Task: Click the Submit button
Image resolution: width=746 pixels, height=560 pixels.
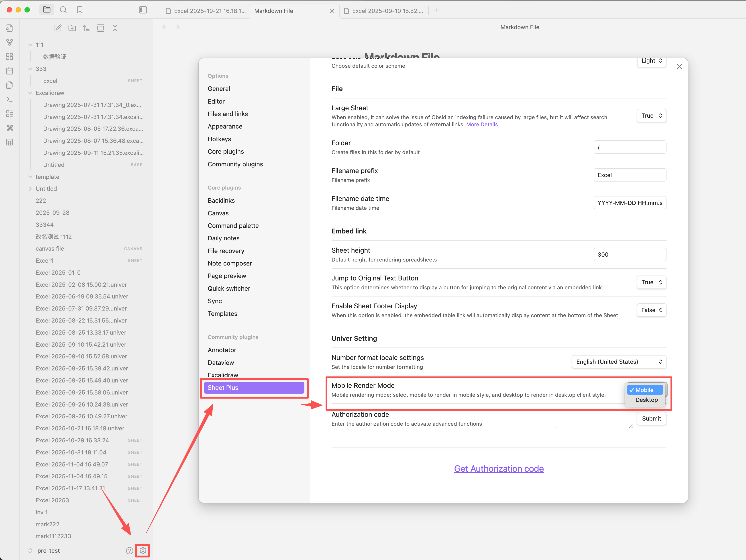Action: pos(651,419)
